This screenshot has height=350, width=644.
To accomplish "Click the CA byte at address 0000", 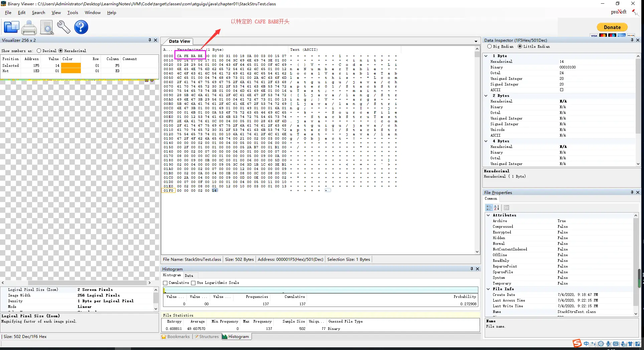I will coord(179,56).
